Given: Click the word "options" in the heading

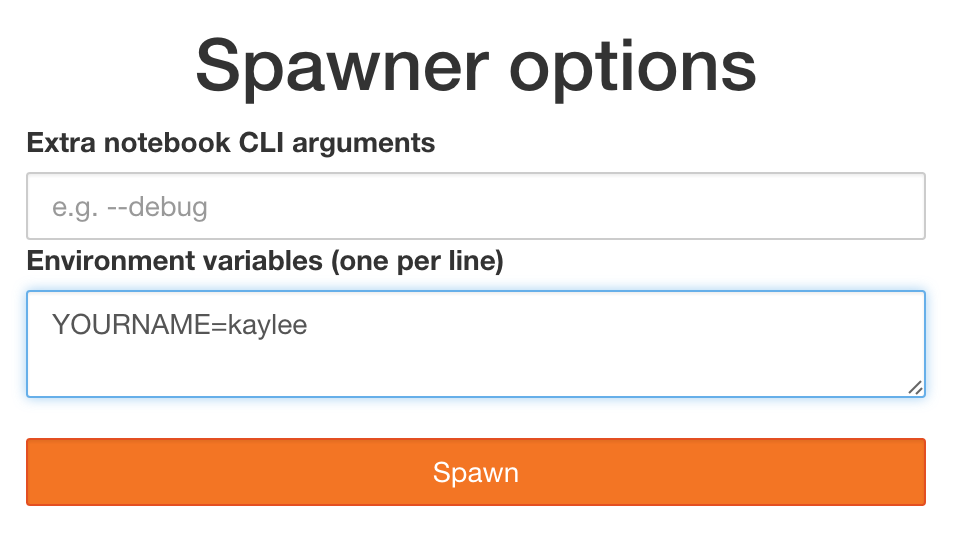Looking at the screenshot, I should (634, 67).
